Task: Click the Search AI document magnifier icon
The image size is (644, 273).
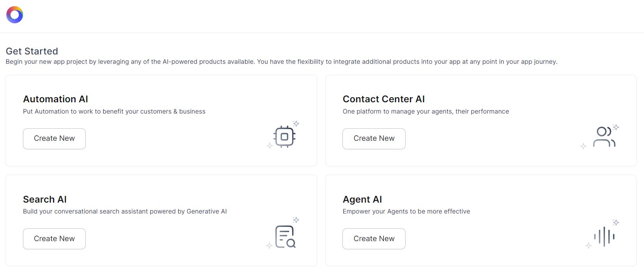Action: point(285,236)
